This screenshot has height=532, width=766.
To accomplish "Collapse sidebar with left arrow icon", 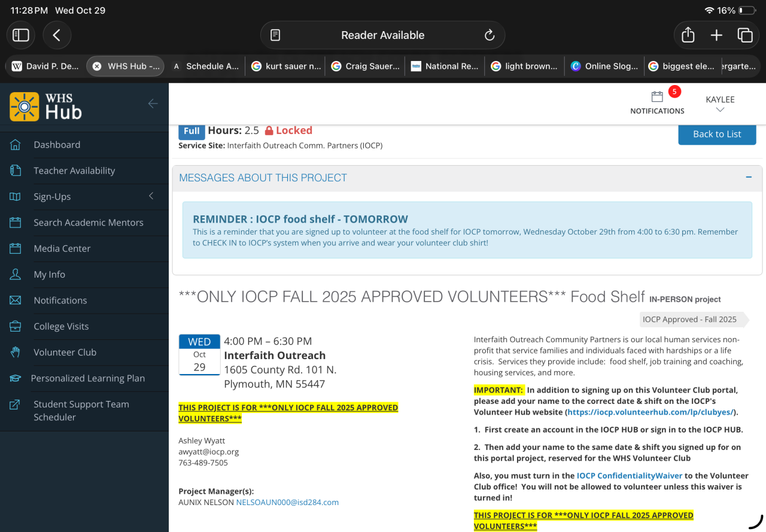I will tap(153, 104).
